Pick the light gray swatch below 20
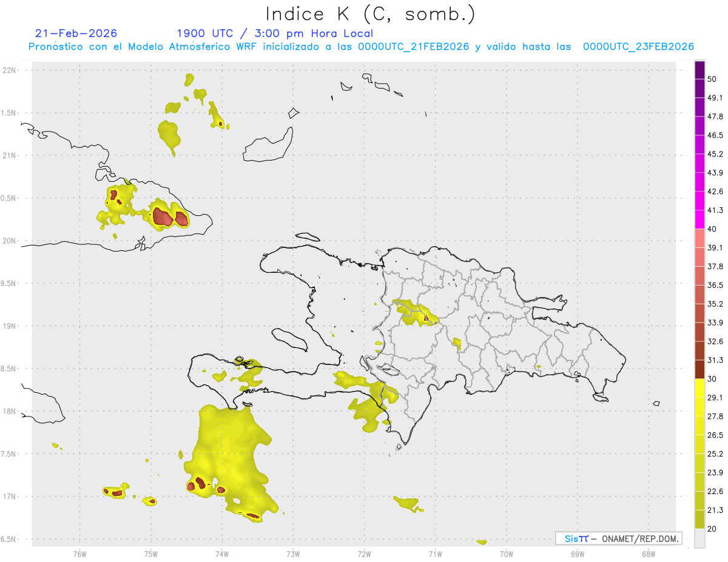728x562 pixels. [699, 538]
